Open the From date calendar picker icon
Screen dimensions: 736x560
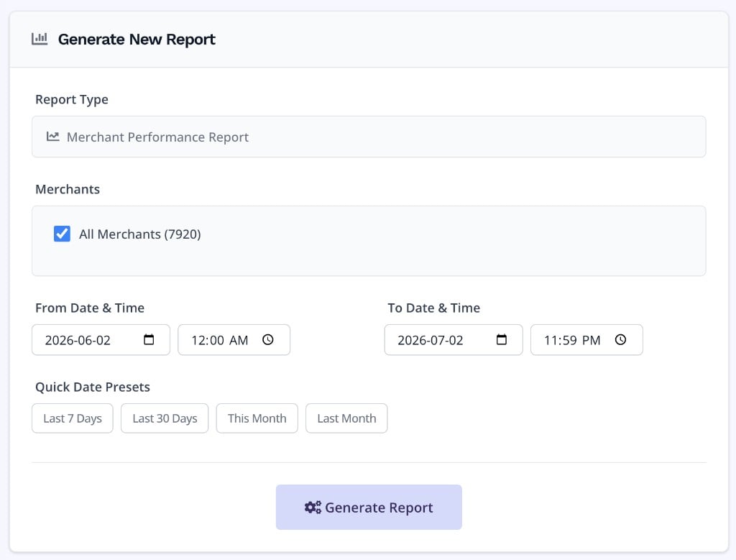[149, 339]
